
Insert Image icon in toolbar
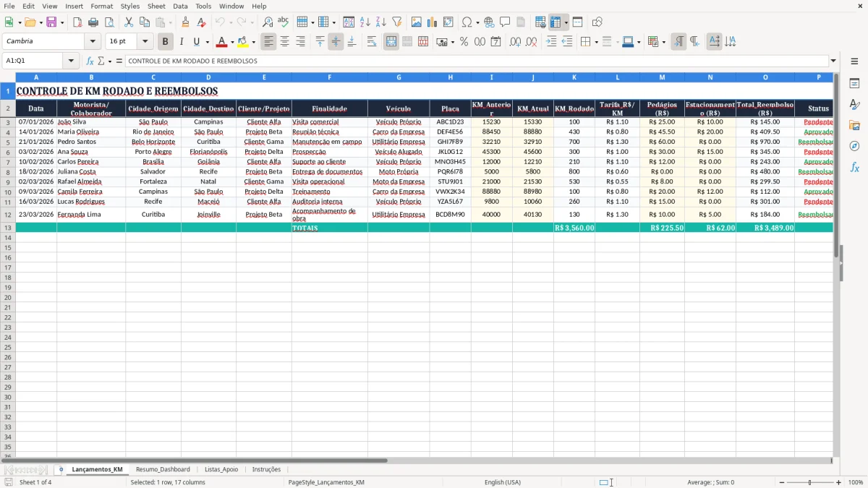pos(416,22)
